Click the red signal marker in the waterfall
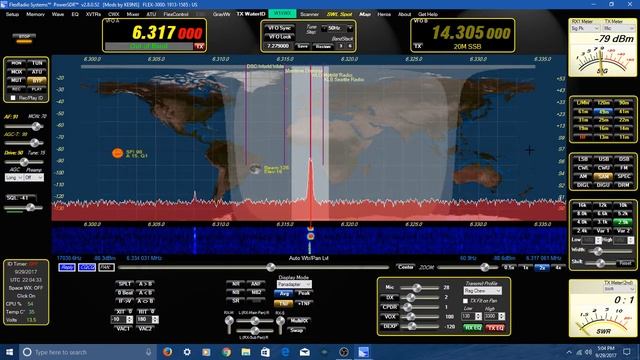Image resolution: width=640 pixels, height=360 pixels. pyautogui.click(x=310, y=236)
